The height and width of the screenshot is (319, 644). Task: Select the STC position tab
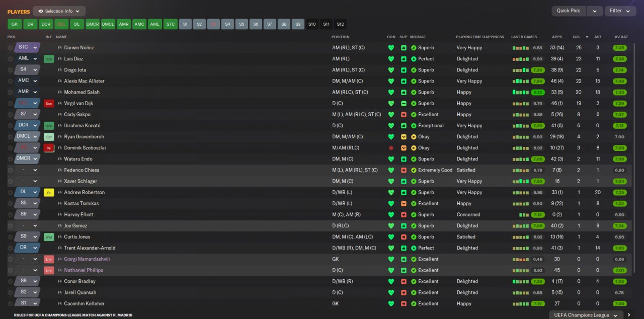tap(171, 24)
